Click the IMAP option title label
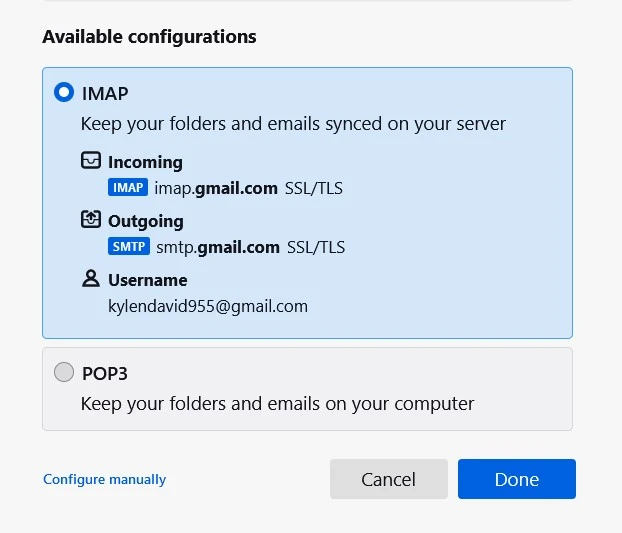Viewport: 622px width, 533px height. coord(105,94)
